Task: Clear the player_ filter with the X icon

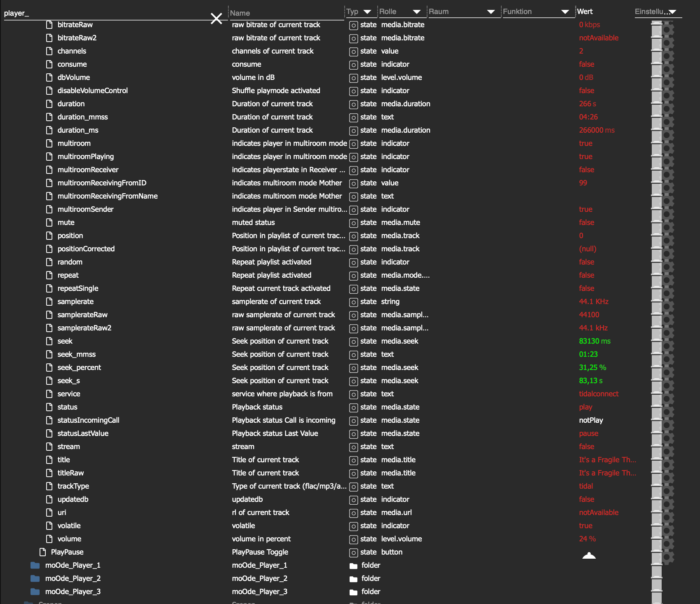Action: [216, 18]
